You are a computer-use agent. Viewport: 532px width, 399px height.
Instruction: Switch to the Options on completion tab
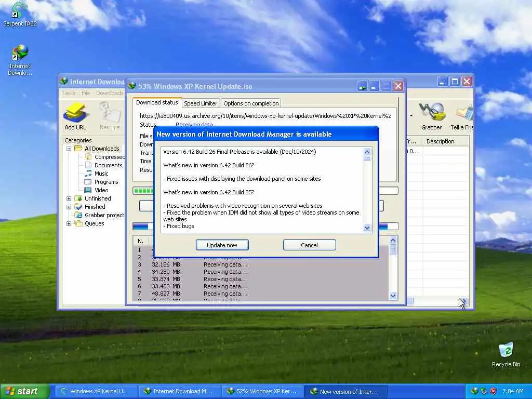[251, 103]
